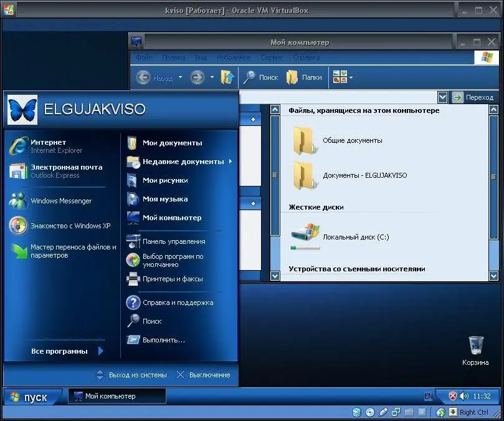Click the Назад back button
Image resolution: width=504 pixels, height=421 pixels.
pos(155,77)
